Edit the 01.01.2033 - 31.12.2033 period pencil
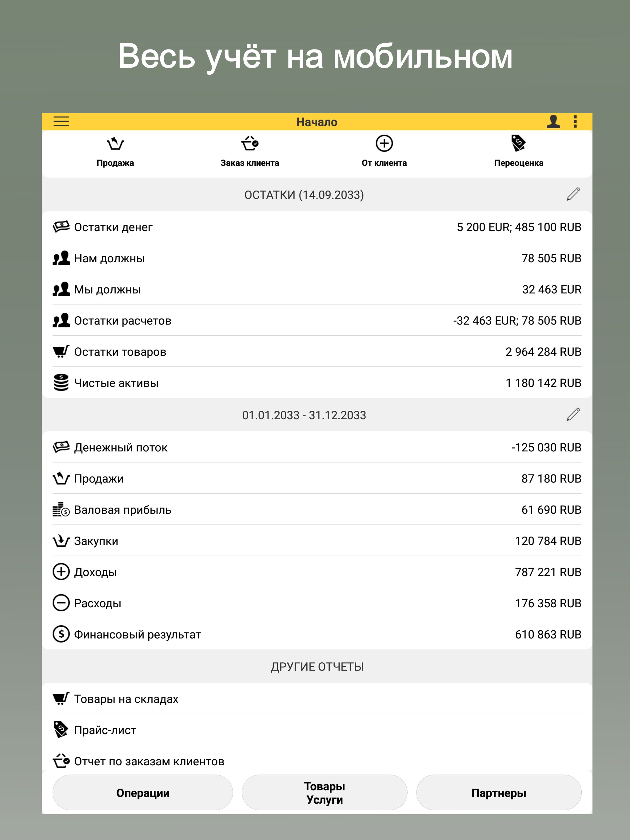This screenshot has height=840, width=630. tap(573, 415)
